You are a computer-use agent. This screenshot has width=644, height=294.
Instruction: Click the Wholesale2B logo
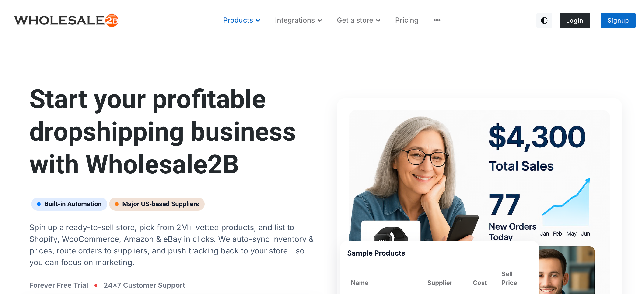click(67, 21)
